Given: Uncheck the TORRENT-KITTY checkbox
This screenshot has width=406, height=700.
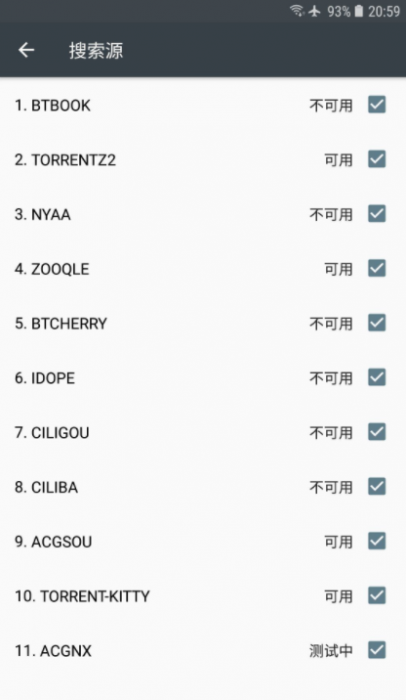Looking at the screenshot, I should pyautogui.click(x=377, y=596).
